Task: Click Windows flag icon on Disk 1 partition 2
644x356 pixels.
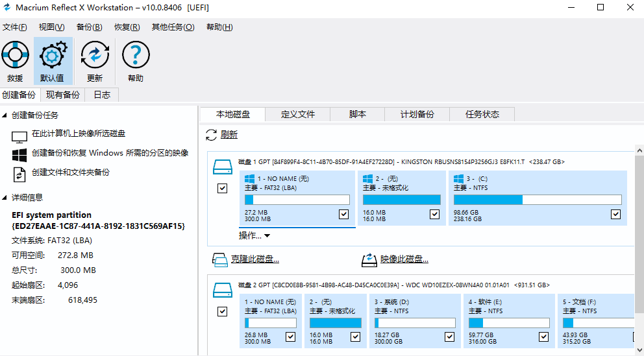Action: [x=368, y=179]
